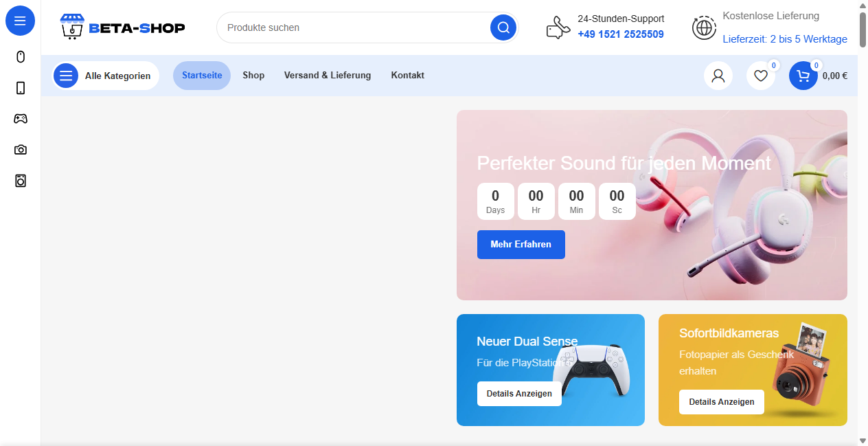Viewport: 868px width, 446px height.
Task: Click the DualSense controller image
Action: pos(591,370)
